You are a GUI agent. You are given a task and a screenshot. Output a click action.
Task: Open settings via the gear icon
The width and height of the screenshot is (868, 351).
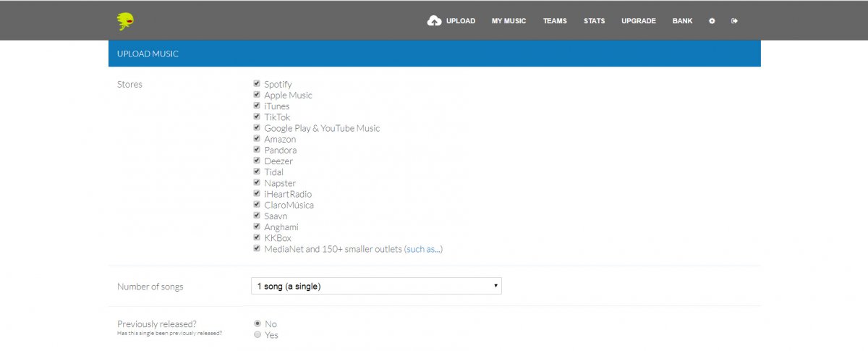(712, 21)
